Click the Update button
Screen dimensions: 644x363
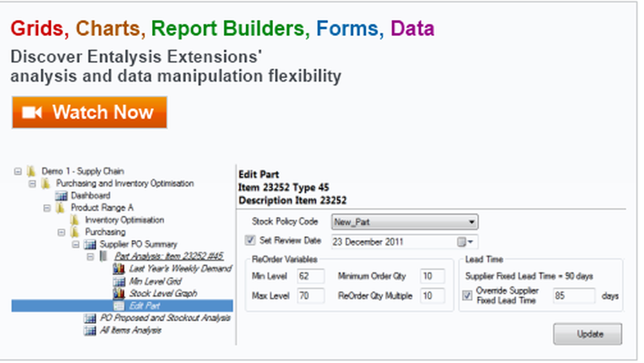[x=587, y=334]
